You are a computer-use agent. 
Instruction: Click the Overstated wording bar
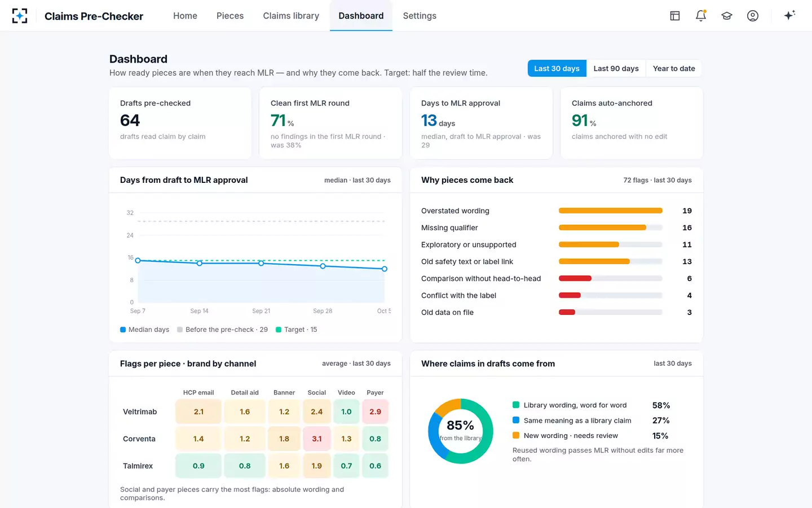[610, 211]
